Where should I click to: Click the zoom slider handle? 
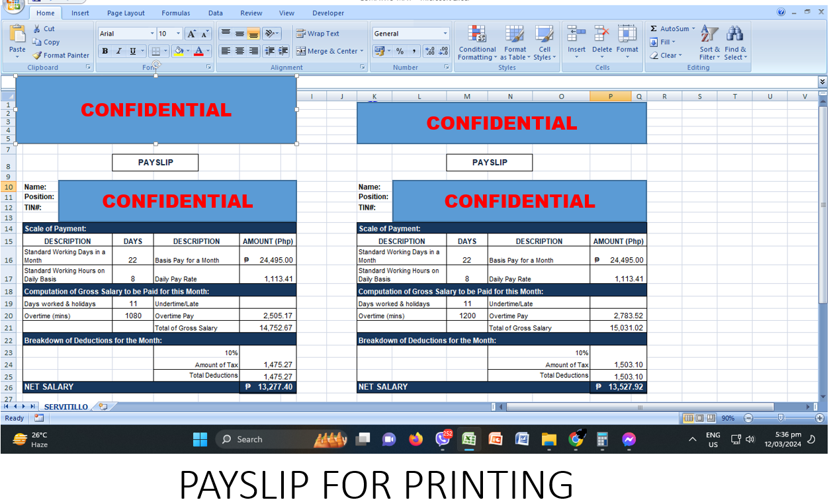[x=781, y=418]
